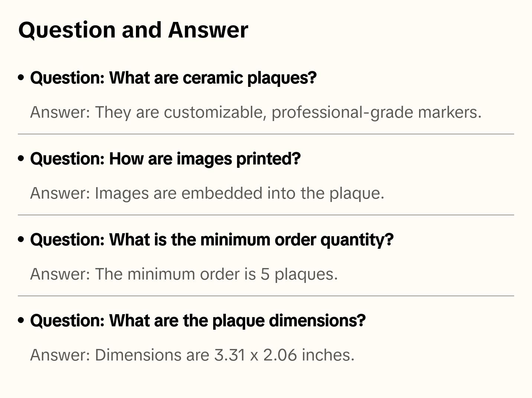Viewport: 532px width, 398px height.
Task: Click the bullet next to the plaque dimensions question
Action: pyautogui.click(x=21, y=320)
